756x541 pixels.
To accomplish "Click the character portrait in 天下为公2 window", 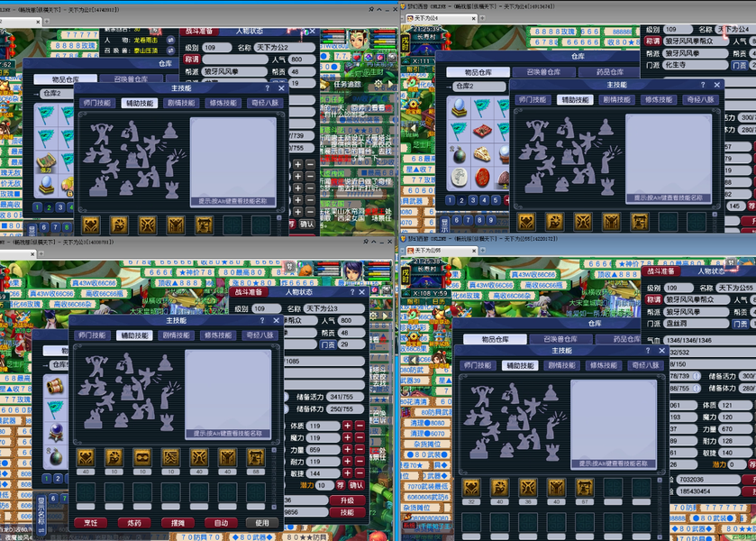I will click(x=358, y=40).
